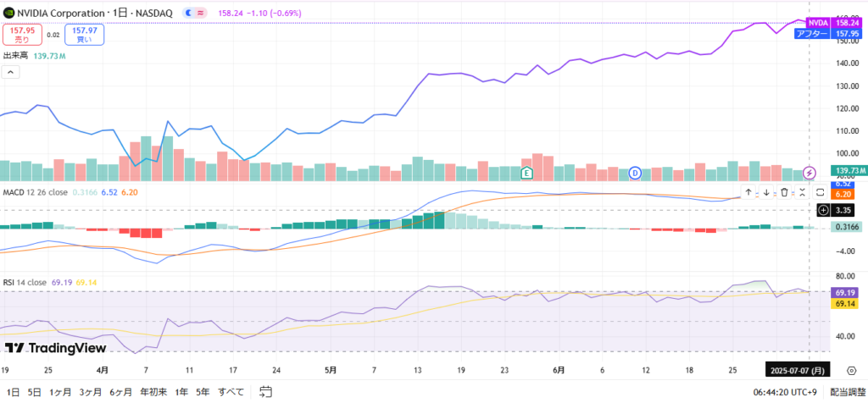The image size is (868, 403).
Task: Click the 0.02 spread value between sell and buy
Action: pyautogui.click(x=53, y=35)
